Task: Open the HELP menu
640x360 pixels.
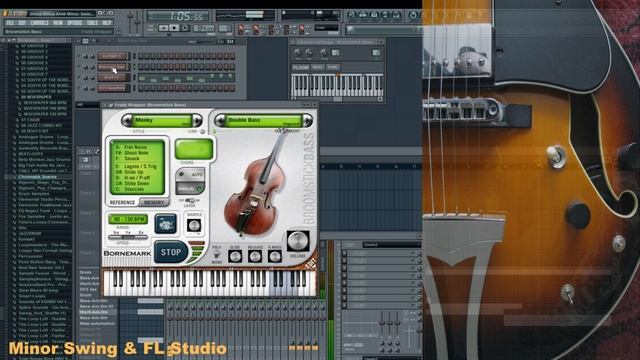Action: [x=107, y=23]
